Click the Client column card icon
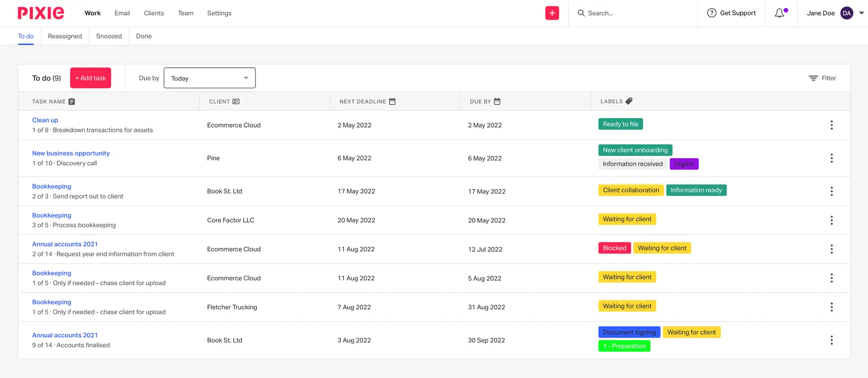868x378 pixels. coord(236,102)
